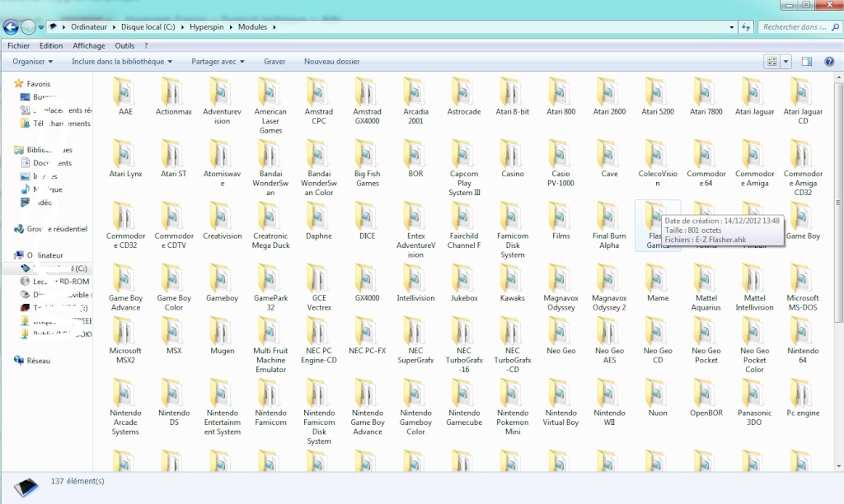Open the Neo Geo Pocket Color folder
Image resolution: width=844 pixels, height=504 pixels.
[754, 345]
